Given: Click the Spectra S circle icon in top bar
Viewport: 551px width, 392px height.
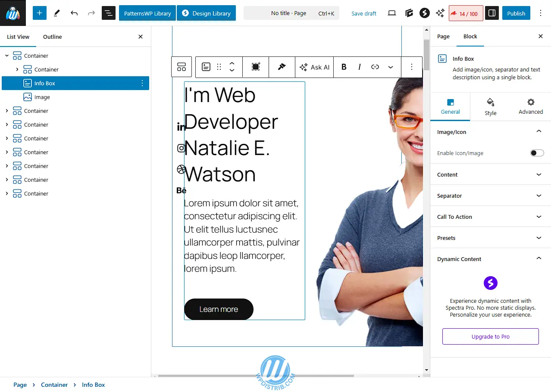Looking at the screenshot, I should [425, 13].
